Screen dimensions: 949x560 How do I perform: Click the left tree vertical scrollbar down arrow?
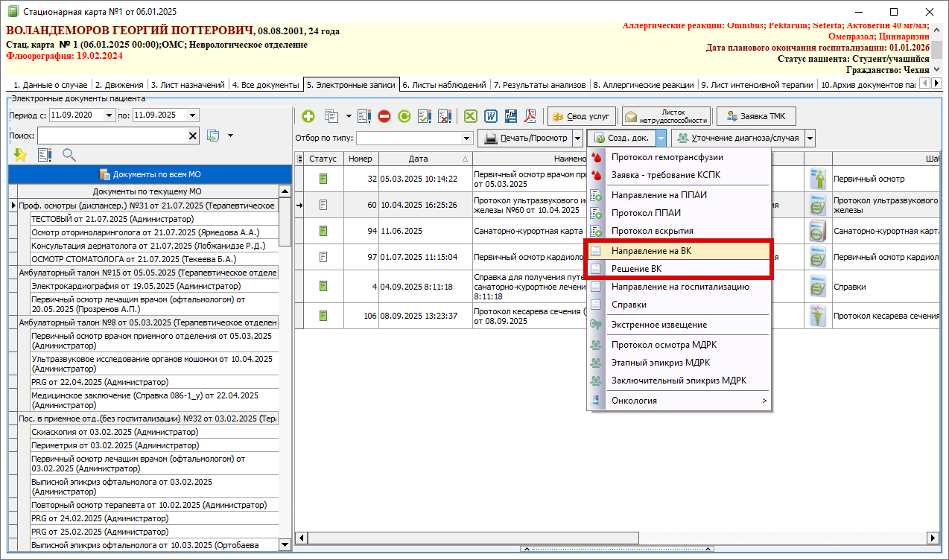coord(284,545)
